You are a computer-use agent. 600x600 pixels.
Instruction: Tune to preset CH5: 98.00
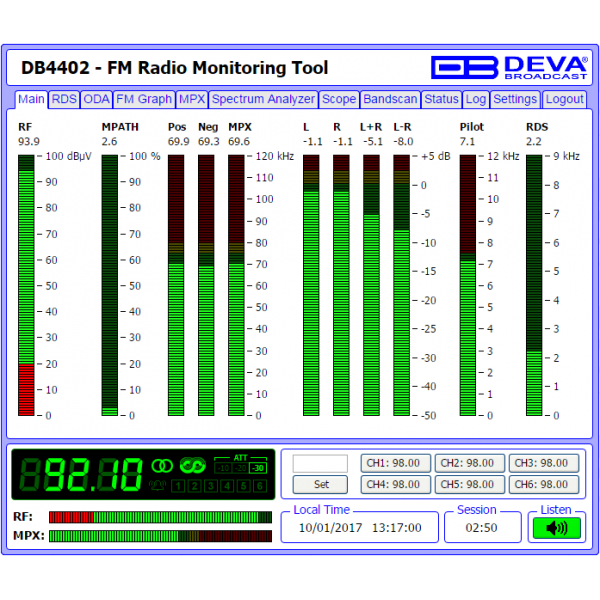pyautogui.click(x=470, y=484)
